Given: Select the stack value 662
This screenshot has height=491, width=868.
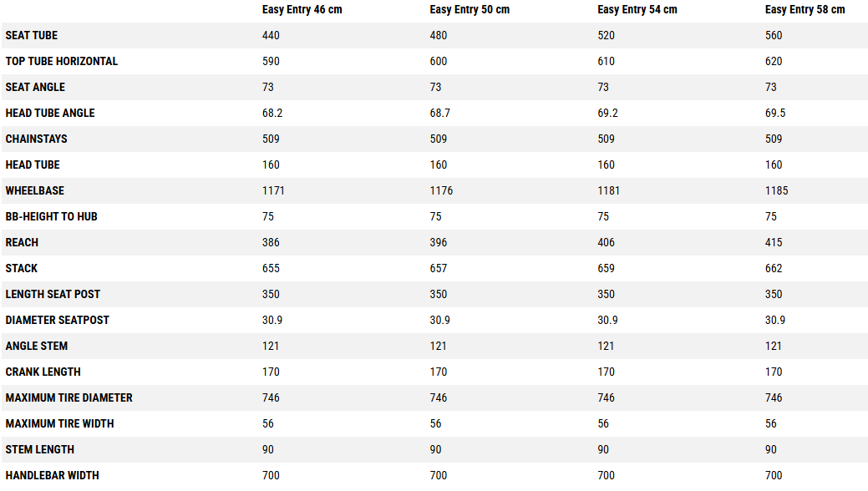Looking at the screenshot, I should (774, 269).
